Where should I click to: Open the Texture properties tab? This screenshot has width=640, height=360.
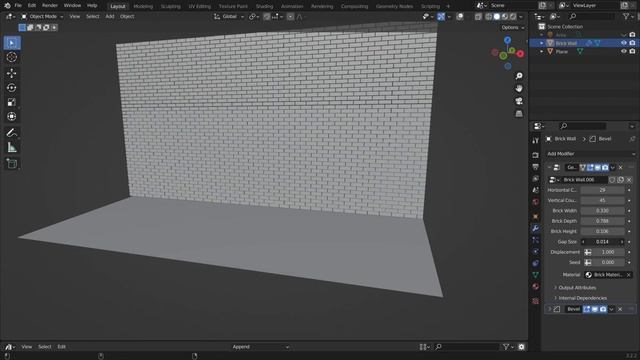(535, 301)
